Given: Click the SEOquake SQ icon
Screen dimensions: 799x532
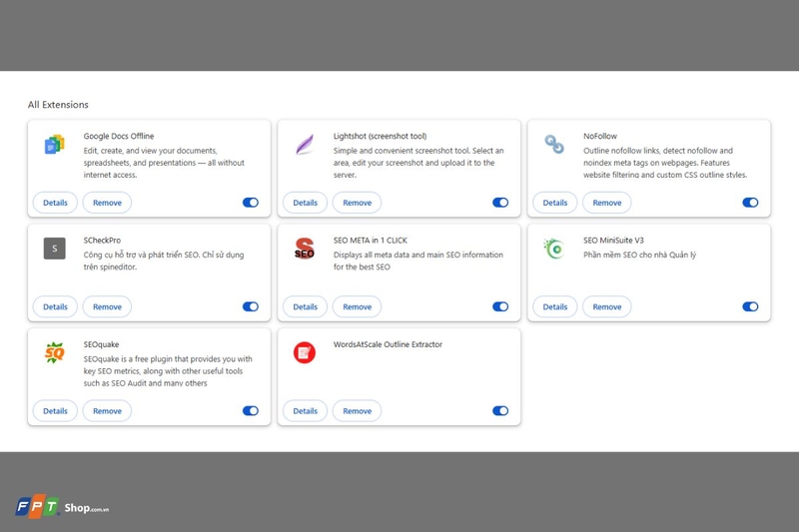Looking at the screenshot, I should 55,352.
